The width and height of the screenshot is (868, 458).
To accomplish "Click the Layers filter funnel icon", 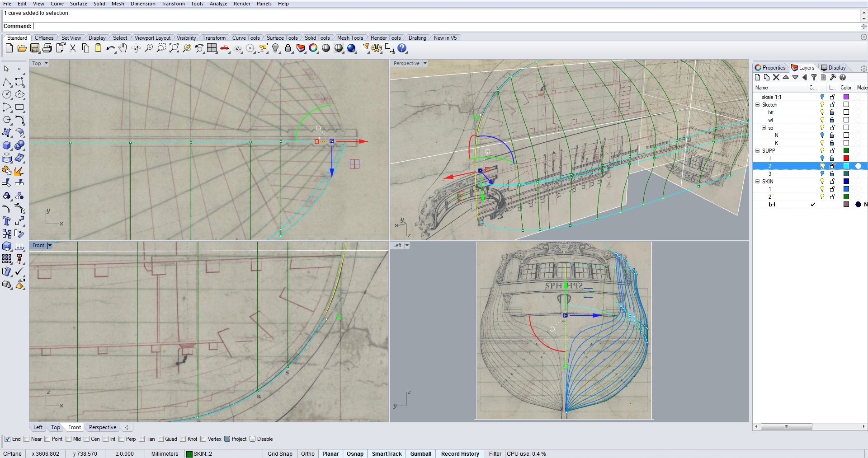I will pos(814,78).
